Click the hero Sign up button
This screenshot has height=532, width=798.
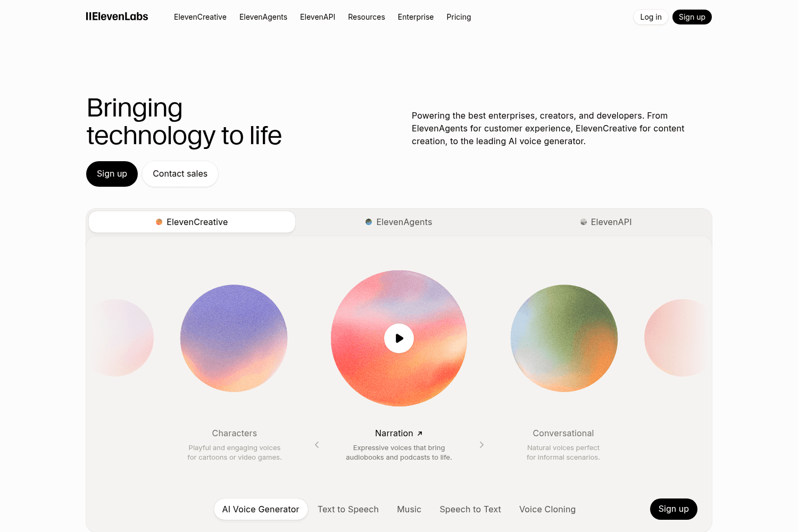(112, 174)
